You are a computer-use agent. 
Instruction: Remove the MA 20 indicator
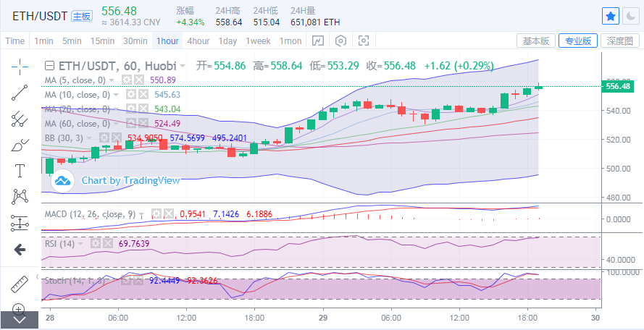(143, 109)
